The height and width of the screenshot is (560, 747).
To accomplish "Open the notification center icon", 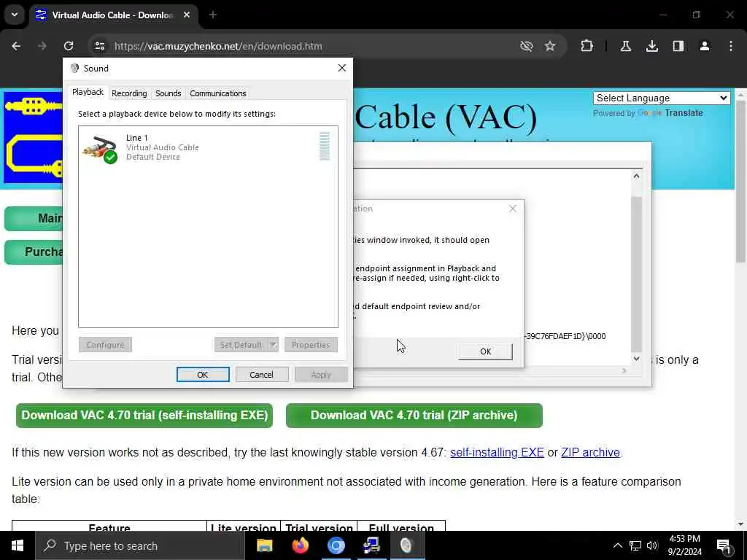I will 724,545.
